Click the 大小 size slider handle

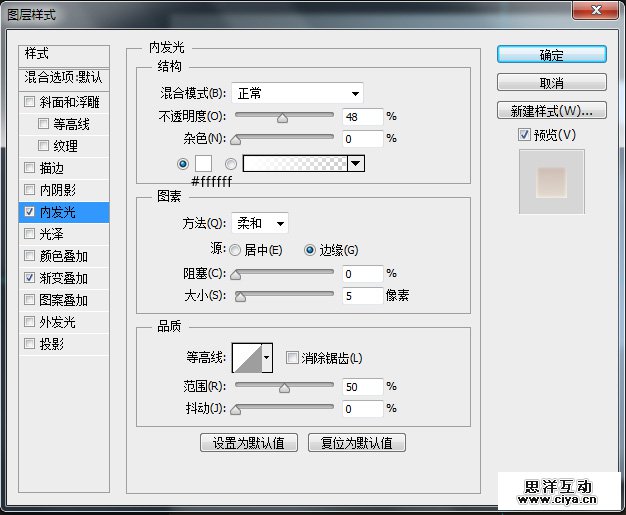click(240, 297)
